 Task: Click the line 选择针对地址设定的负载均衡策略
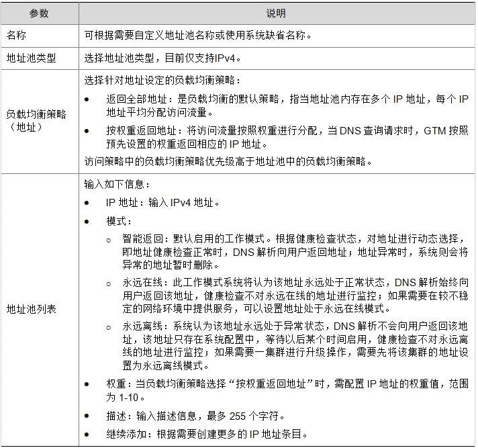[x=162, y=81]
